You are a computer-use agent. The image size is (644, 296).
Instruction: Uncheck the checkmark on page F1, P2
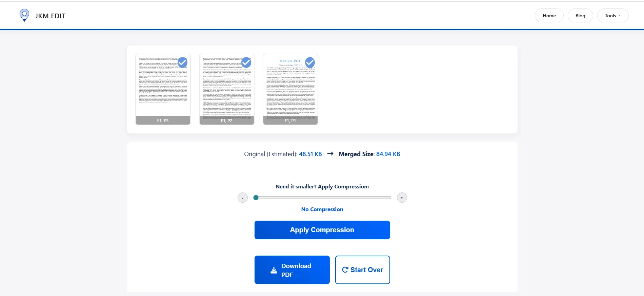(x=246, y=62)
